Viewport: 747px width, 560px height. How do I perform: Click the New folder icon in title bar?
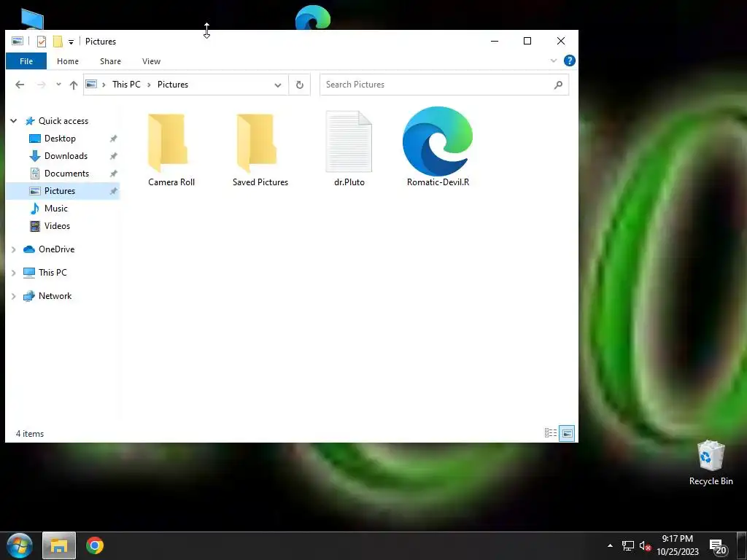point(58,42)
